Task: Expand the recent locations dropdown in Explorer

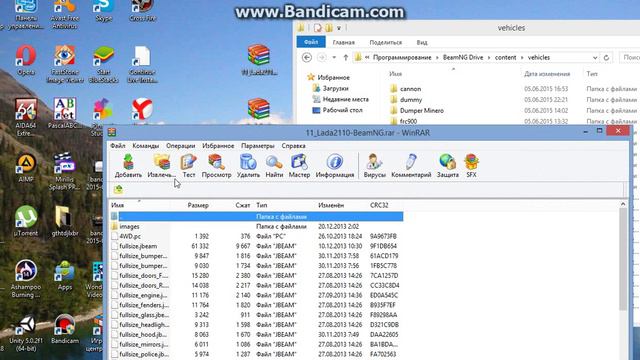Action: point(334,58)
